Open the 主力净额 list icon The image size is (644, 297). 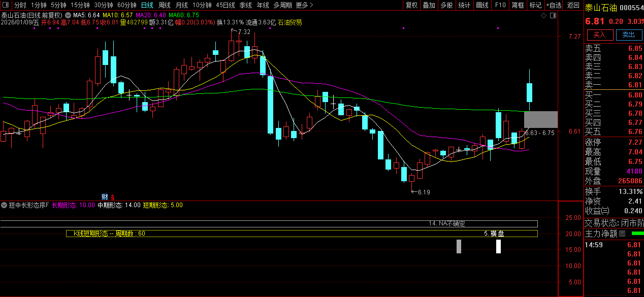coord(622,234)
